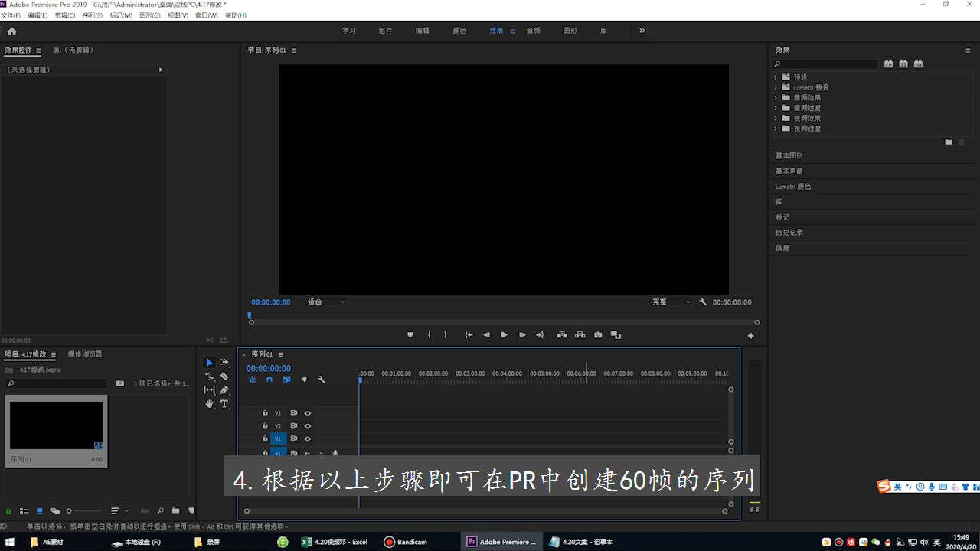Click Mark Out button in program monitor
This screenshot has width=980, height=551.
[446, 335]
